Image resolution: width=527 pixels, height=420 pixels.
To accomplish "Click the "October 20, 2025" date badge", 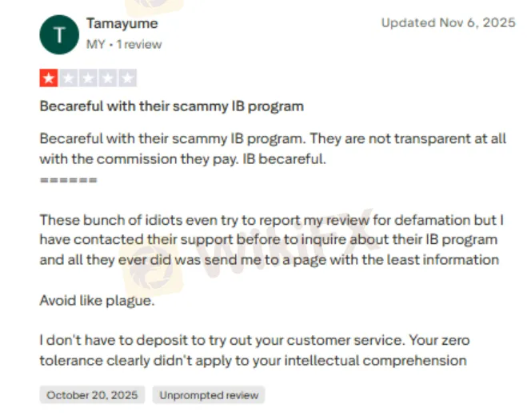I will coord(92,395).
